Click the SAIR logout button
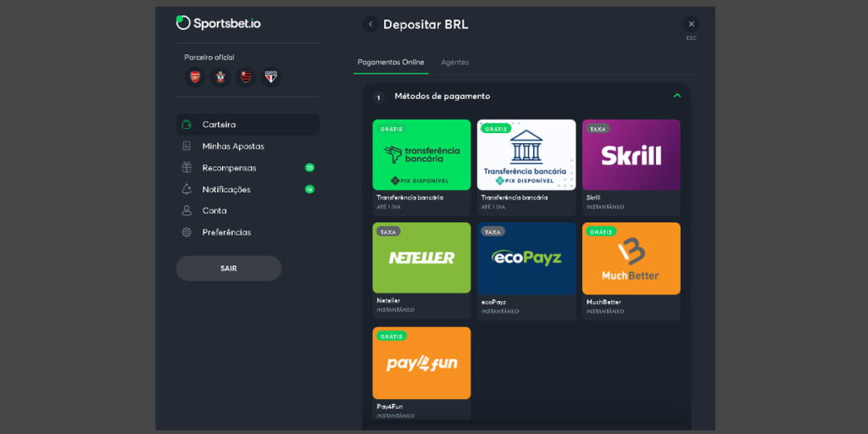This screenshot has height=434, width=868. pos(229,269)
